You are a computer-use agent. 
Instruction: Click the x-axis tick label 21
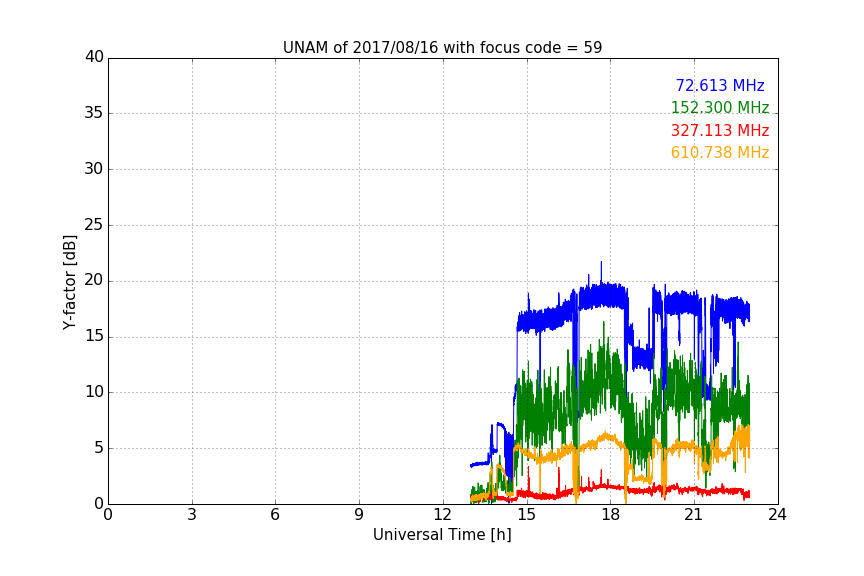point(694,515)
